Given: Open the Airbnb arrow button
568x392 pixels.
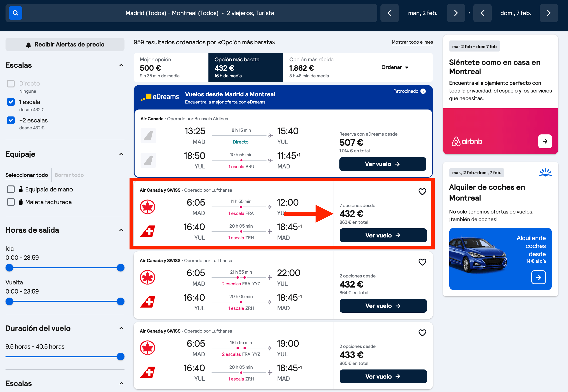Looking at the screenshot, I should [545, 141].
